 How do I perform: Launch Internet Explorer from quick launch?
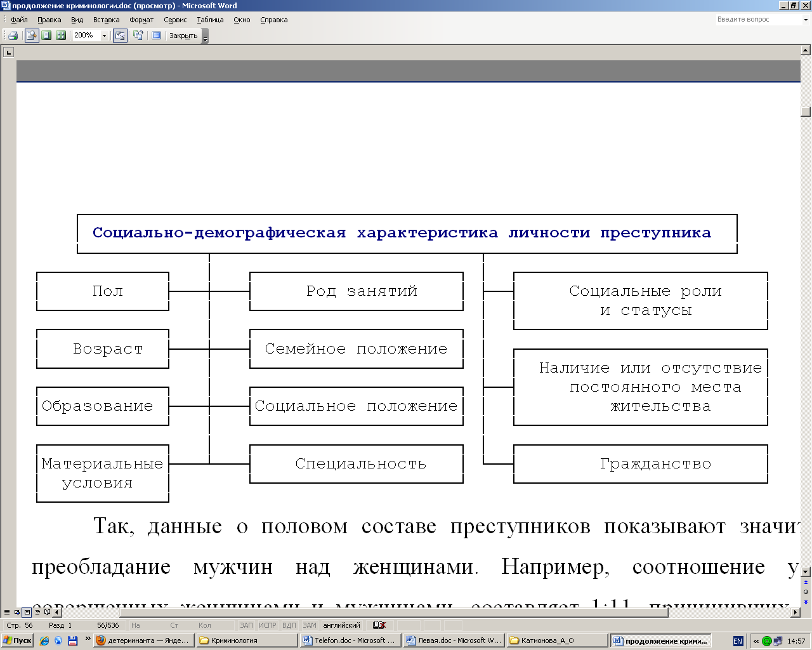click(44, 640)
